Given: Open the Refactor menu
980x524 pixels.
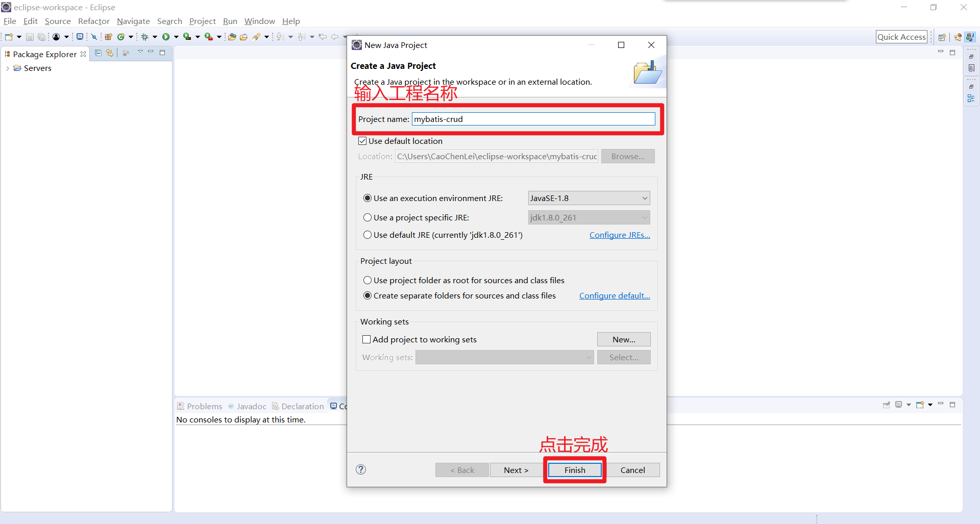Looking at the screenshot, I should (x=94, y=21).
